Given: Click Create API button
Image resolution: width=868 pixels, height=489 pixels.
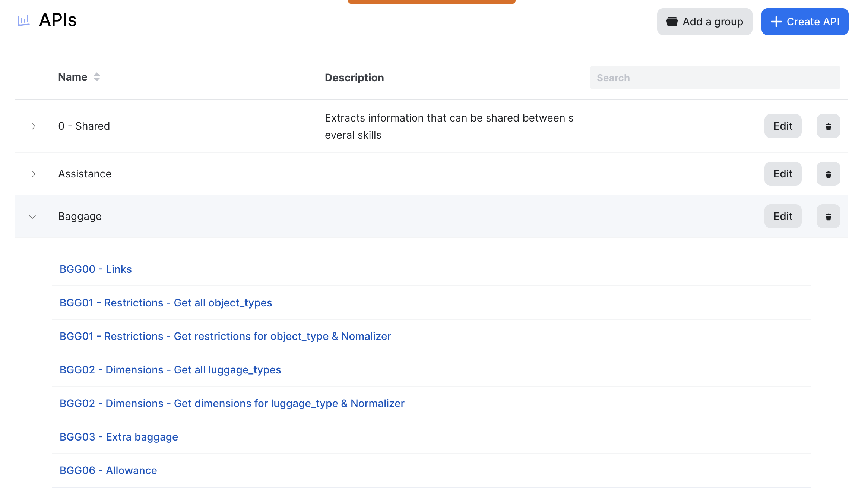Looking at the screenshot, I should click(804, 22).
